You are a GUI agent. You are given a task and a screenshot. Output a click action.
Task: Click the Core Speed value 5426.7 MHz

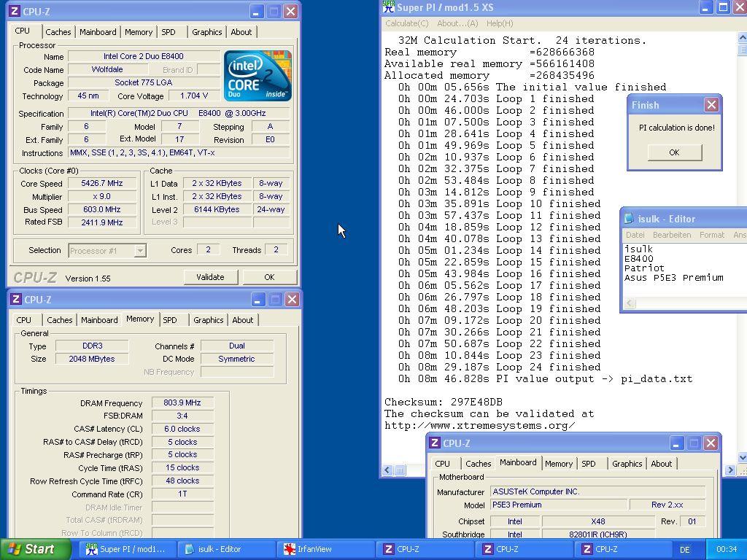102,183
